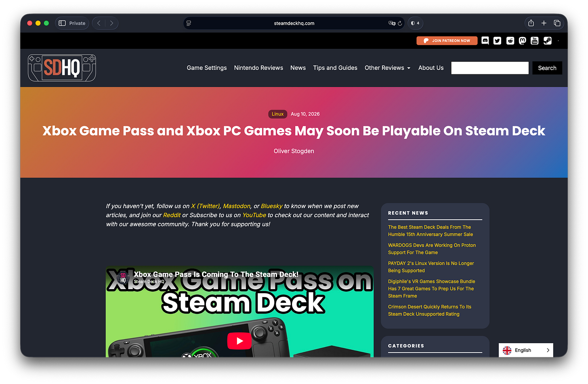Open the Steam icon link

(x=547, y=40)
